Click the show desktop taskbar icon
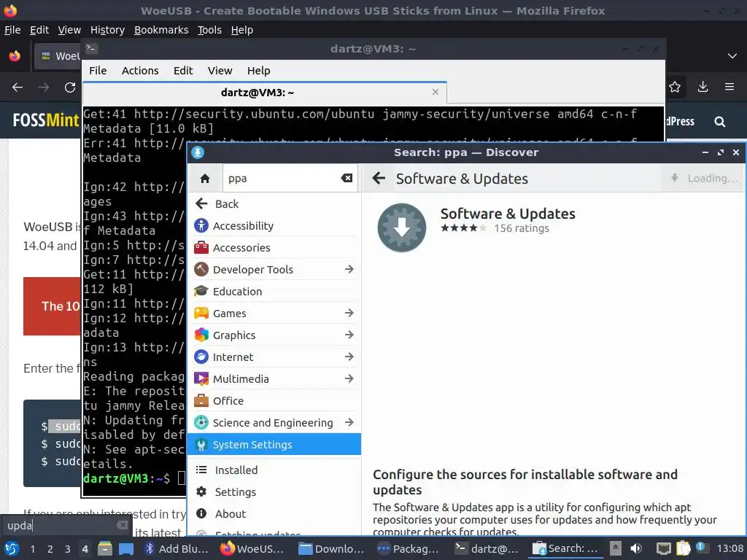This screenshot has height=560, width=747. [x=126, y=548]
